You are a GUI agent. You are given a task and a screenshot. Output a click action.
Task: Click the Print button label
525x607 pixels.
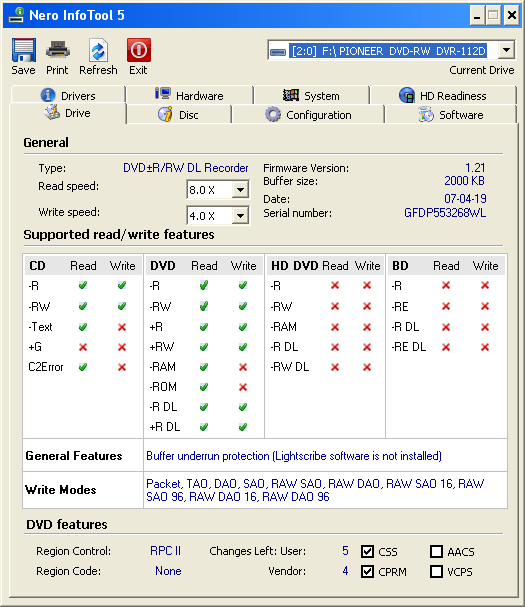pos(57,70)
